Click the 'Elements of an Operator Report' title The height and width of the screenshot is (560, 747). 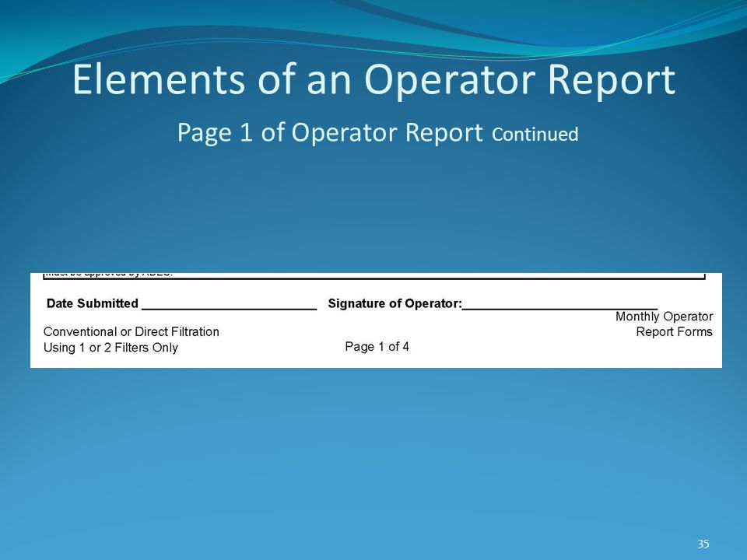click(x=374, y=80)
